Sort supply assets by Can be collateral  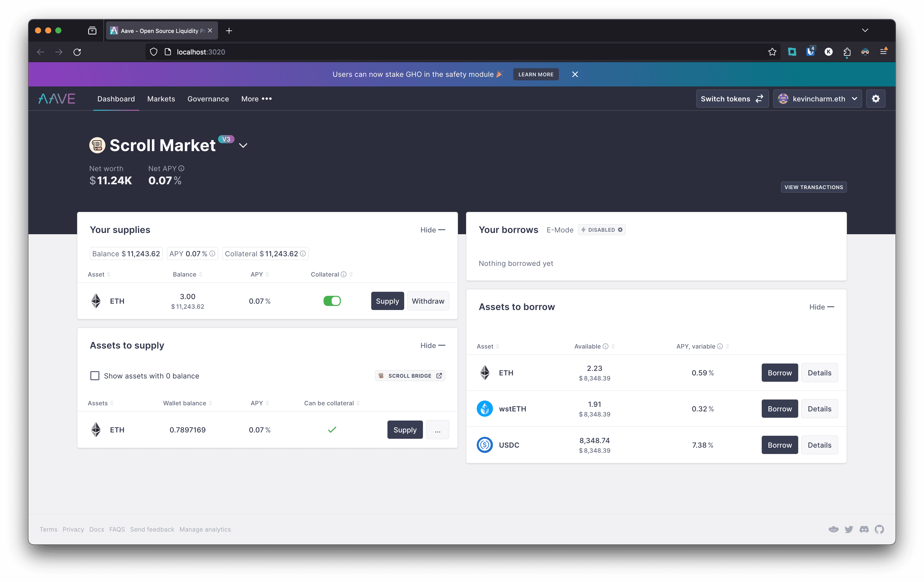(x=332, y=403)
